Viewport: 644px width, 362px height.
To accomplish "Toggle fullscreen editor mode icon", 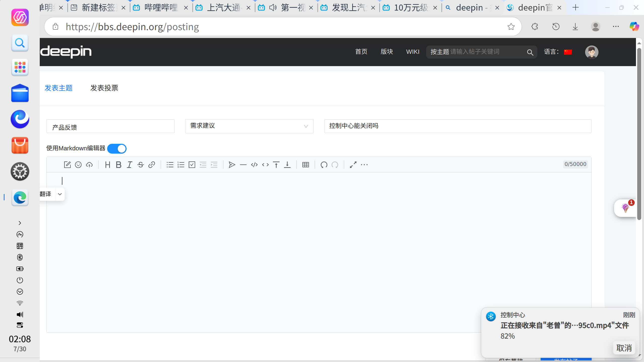I will (353, 165).
